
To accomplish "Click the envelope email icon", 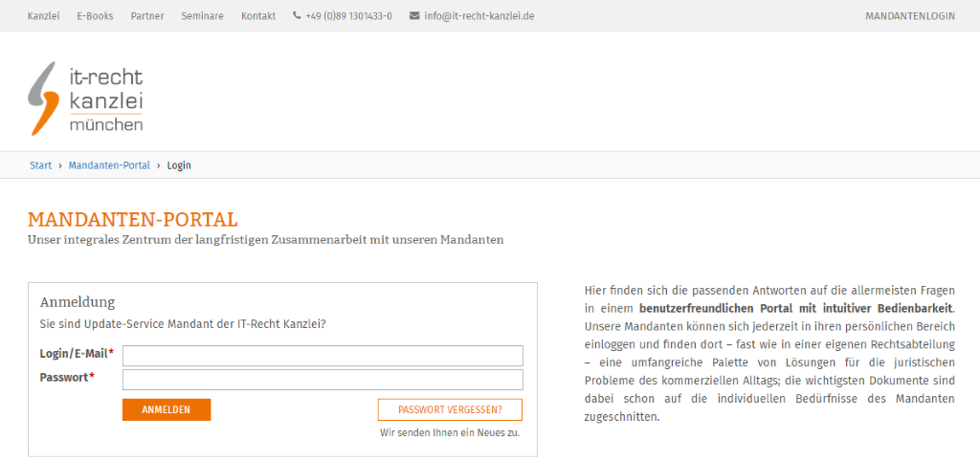I will [x=414, y=16].
